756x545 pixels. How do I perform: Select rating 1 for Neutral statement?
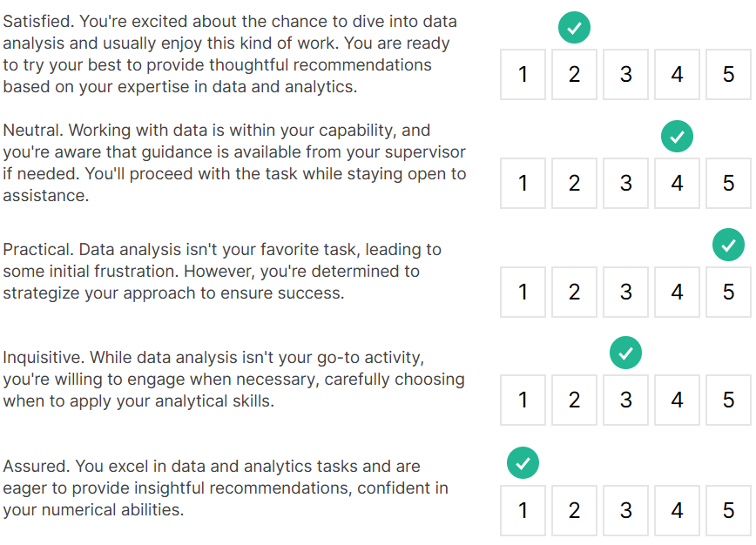click(523, 184)
